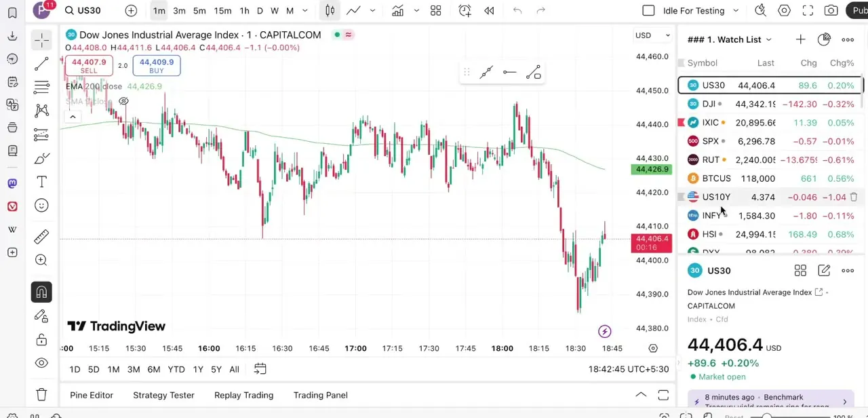Activate the zoom in tool
The image size is (868, 418).
(x=41, y=260)
